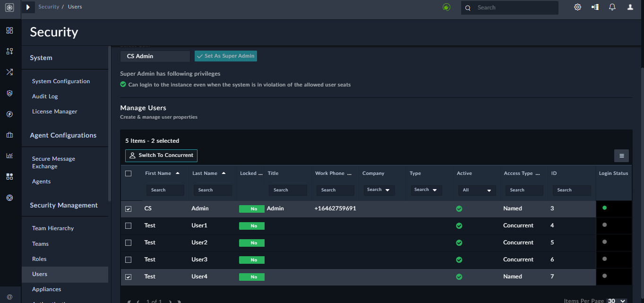Navigate to Team Hierarchy in Security Management
The width and height of the screenshot is (644, 303).
pos(52,228)
